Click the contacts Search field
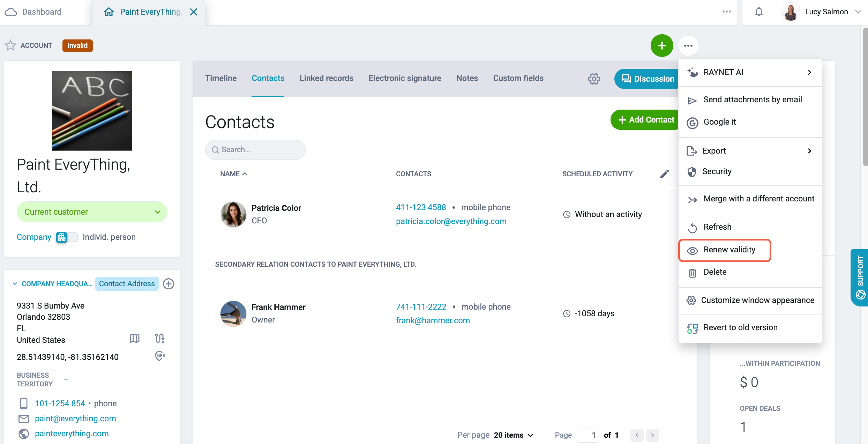This screenshot has height=444, width=868. [255, 150]
